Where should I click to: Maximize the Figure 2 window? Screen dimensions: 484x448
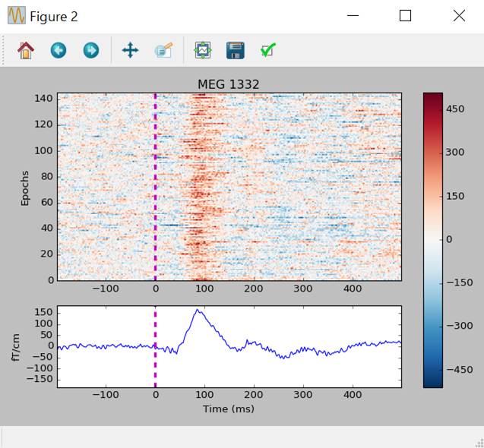coord(405,16)
